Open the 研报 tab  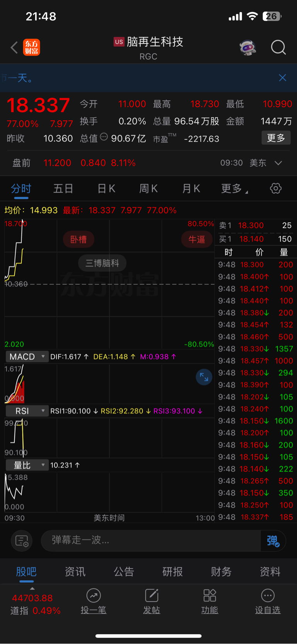point(172,572)
